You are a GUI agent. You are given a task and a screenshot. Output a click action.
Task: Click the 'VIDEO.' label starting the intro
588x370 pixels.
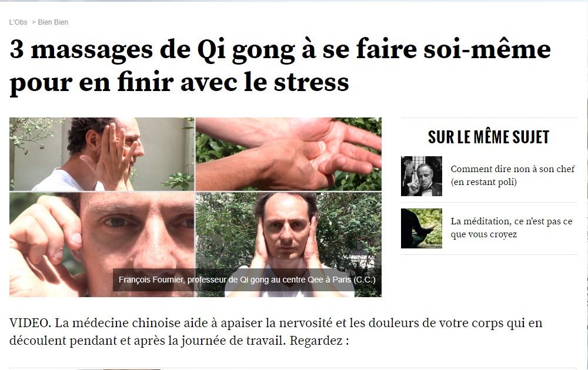click(30, 323)
